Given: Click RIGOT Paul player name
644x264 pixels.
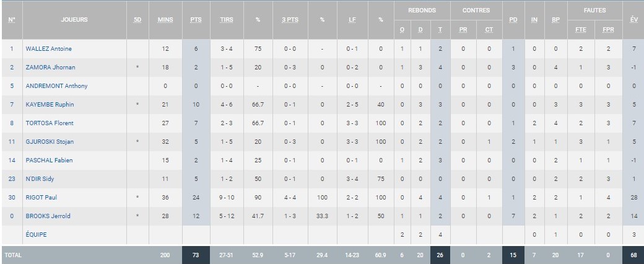Looking at the screenshot, I should point(41,198).
